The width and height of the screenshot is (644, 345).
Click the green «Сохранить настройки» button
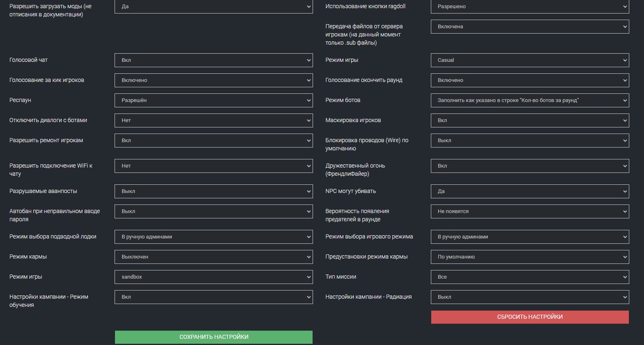coord(214,337)
